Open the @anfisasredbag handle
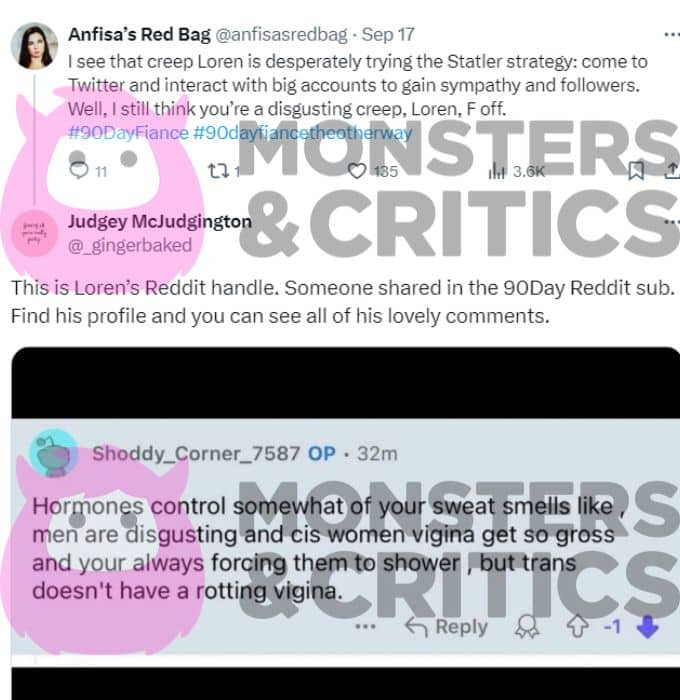Image resolution: width=680 pixels, height=700 pixels. pyautogui.click(x=281, y=34)
